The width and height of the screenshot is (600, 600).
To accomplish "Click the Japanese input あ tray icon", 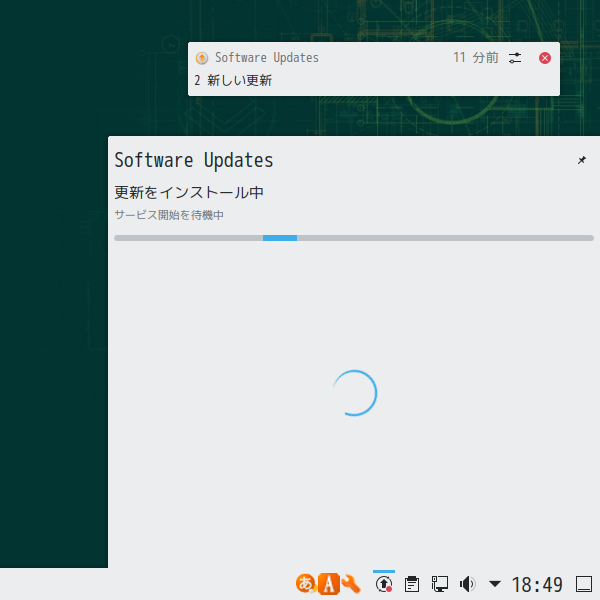I will tap(306, 584).
